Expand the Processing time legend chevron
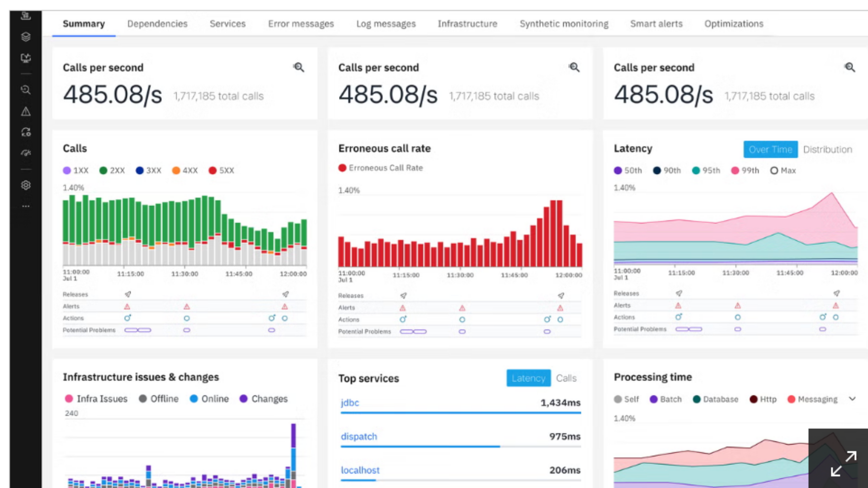The height and width of the screenshot is (488, 868). (x=852, y=399)
